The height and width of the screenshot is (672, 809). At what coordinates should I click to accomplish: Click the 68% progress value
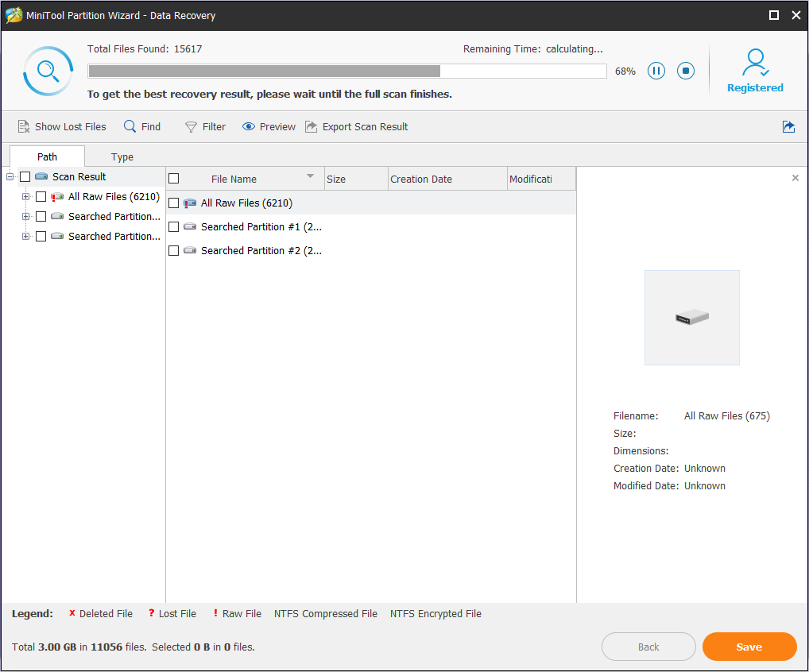[625, 71]
